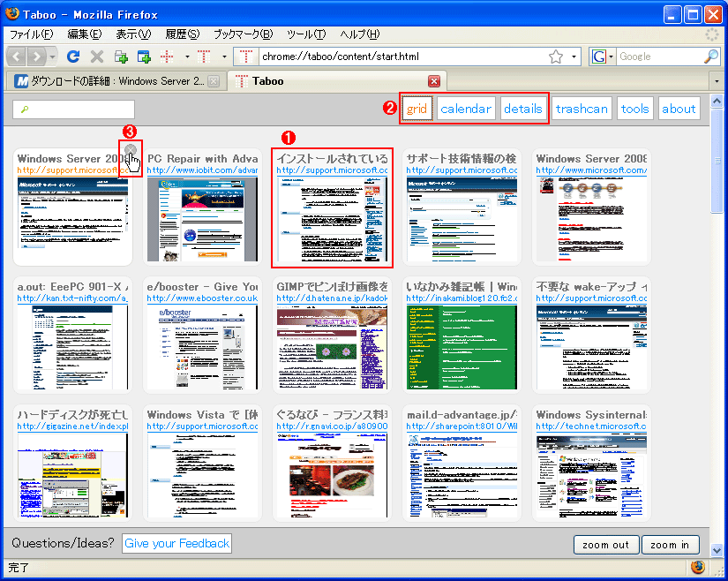Close the Taboo tab with red X

[433, 81]
